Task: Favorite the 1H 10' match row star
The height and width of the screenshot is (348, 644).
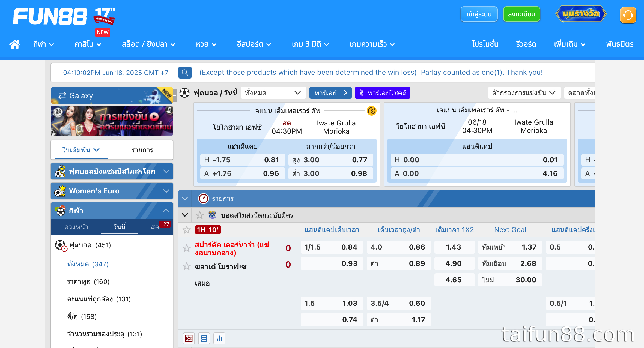Action: tap(186, 230)
